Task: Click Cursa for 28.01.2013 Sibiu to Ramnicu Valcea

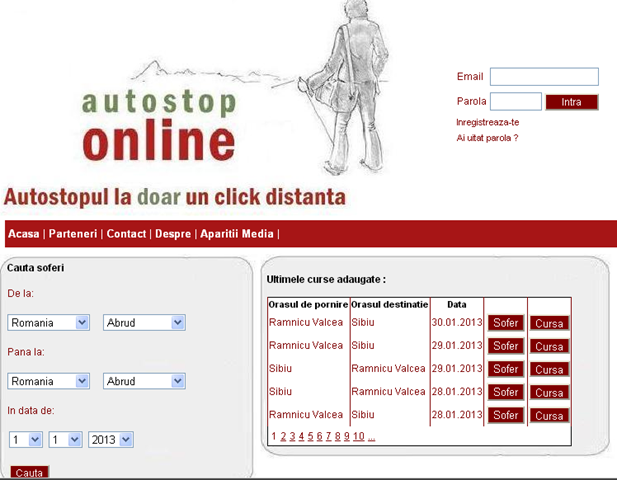Action: [549, 393]
